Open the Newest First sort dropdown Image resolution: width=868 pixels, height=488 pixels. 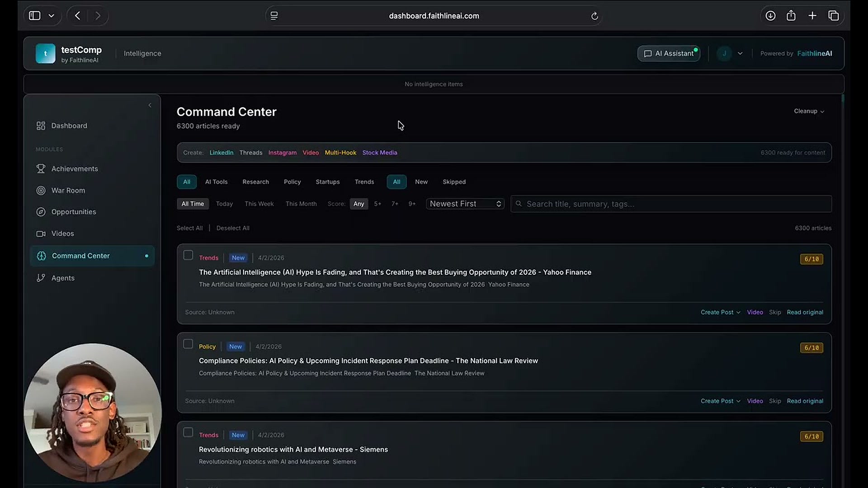(x=465, y=204)
